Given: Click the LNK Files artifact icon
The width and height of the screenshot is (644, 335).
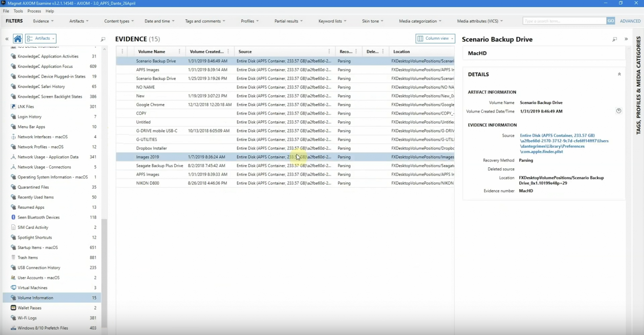Looking at the screenshot, I should (13, 107).
